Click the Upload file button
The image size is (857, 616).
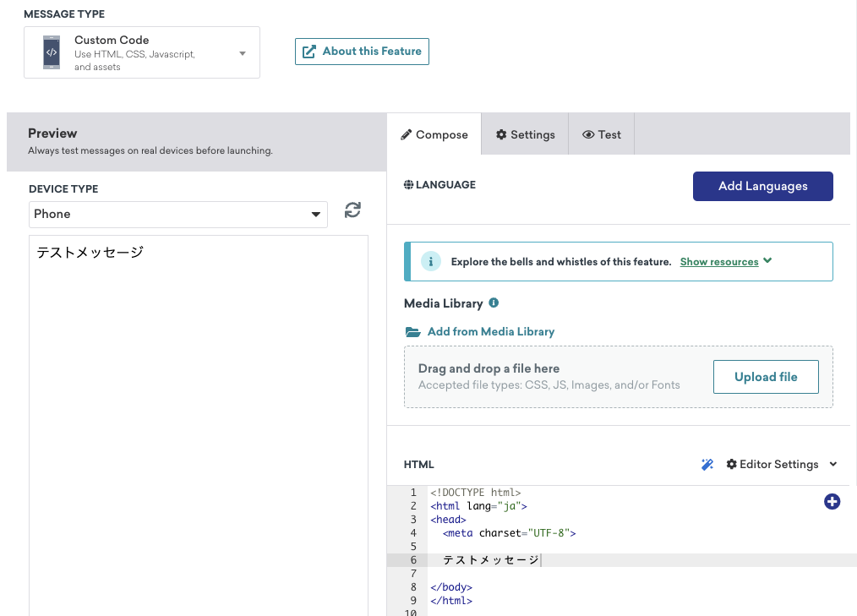pyautogui.click(x=766, y=377)
